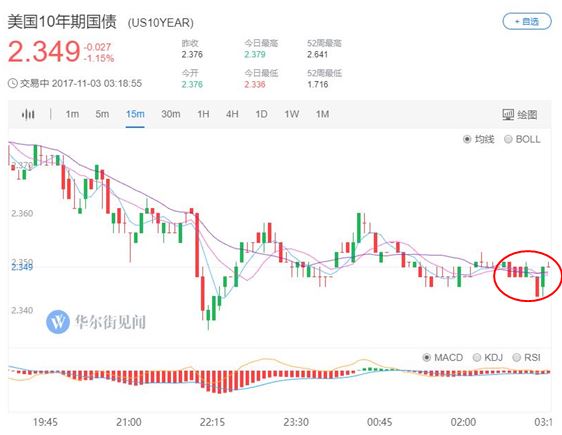562x435 pixels.
Task: Click the 23:30 time axis label
Action: (x=296, y=422)
